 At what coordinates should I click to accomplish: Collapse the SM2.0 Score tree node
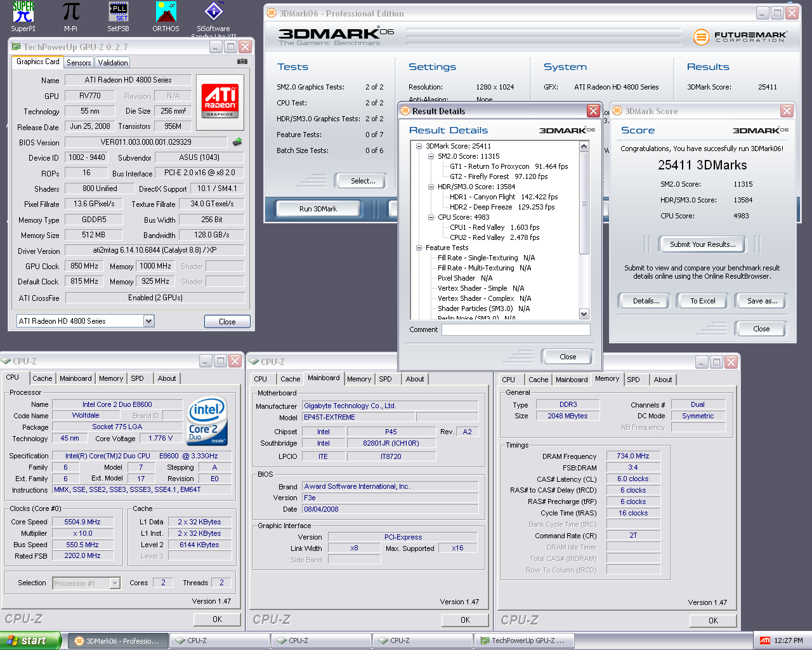pos(431,156)
